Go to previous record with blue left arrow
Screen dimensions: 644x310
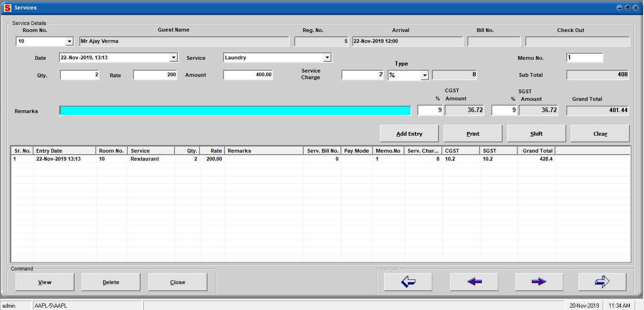coord(474,282)
